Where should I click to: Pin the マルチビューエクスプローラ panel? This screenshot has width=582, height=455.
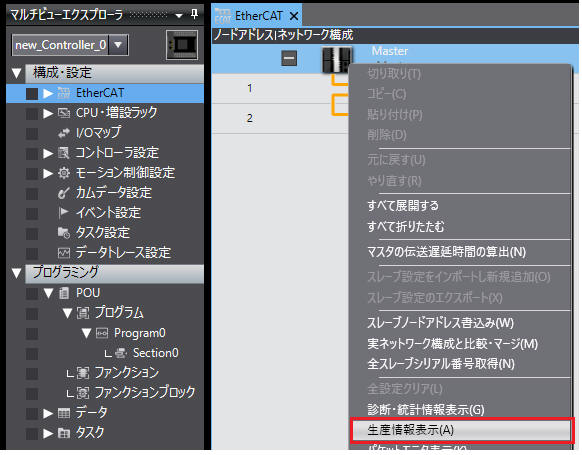pos(194,14)
